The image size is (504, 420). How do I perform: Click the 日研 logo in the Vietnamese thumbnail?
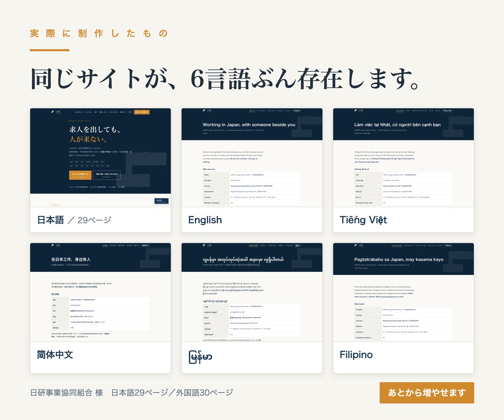[359, 110]
